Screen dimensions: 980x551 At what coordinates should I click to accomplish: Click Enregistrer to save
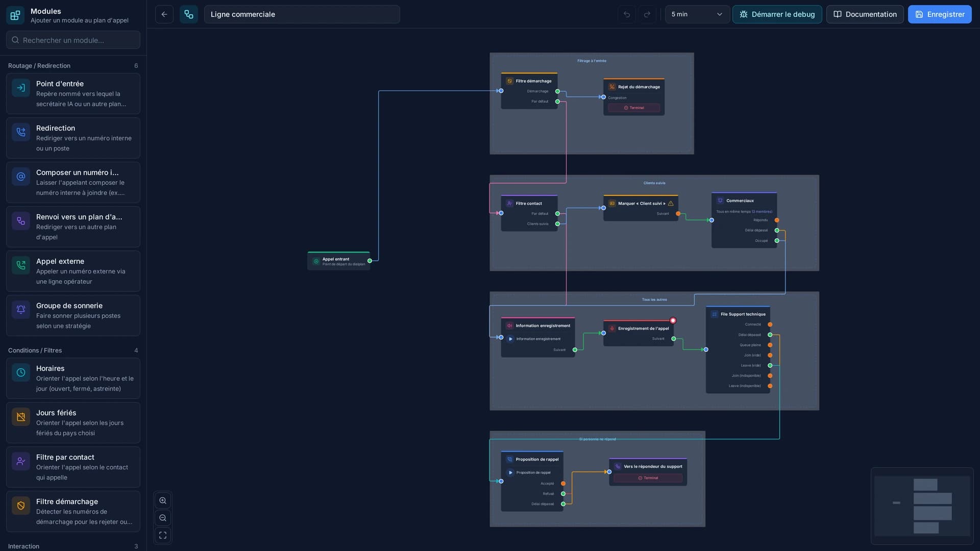click(x=940, y=14)
